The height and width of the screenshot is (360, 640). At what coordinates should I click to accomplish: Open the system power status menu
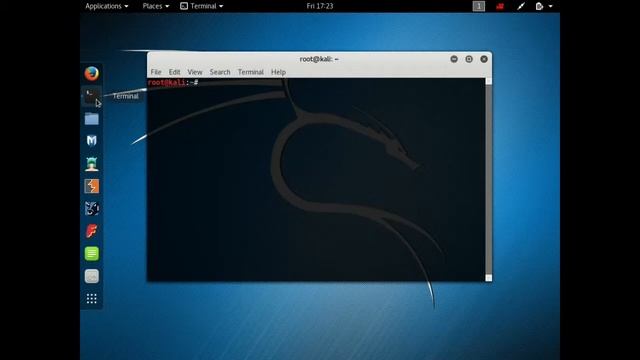pyautogui.click(x=544, y=6)
